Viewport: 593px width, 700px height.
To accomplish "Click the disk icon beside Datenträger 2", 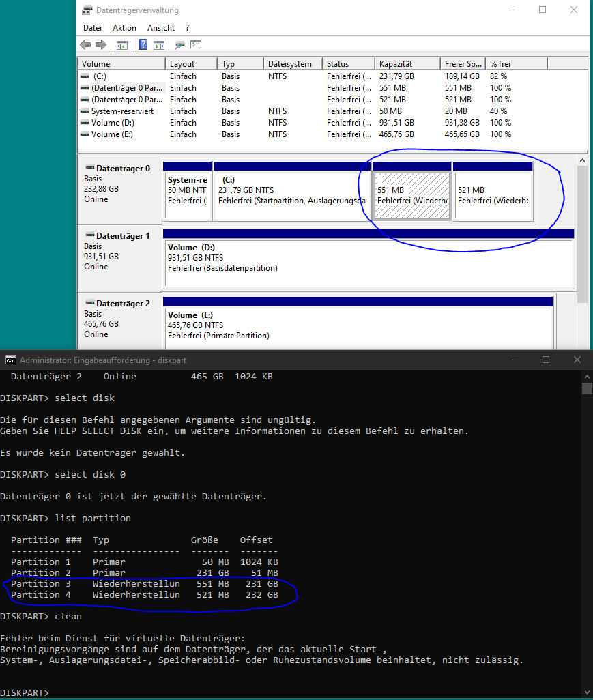I will point(90,303).
